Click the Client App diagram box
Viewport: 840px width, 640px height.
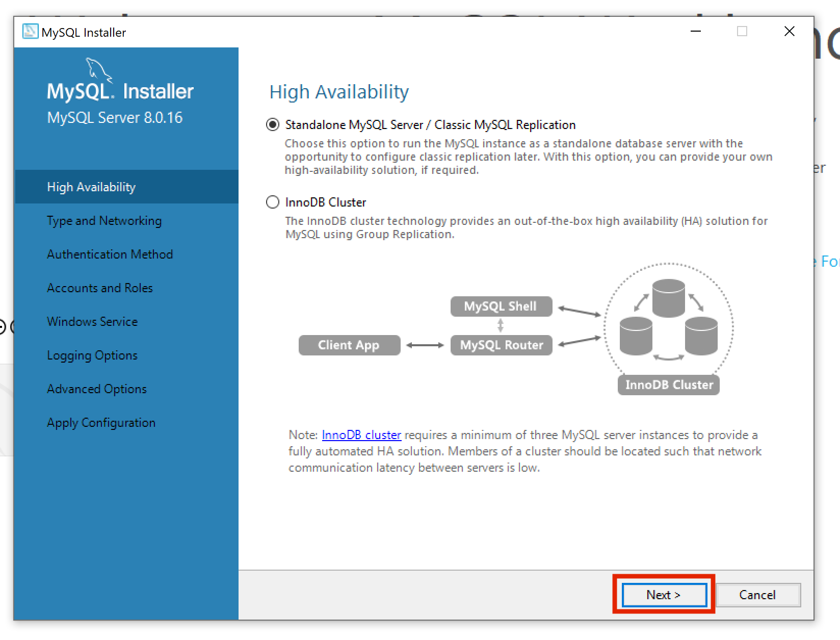click(349, 345)
